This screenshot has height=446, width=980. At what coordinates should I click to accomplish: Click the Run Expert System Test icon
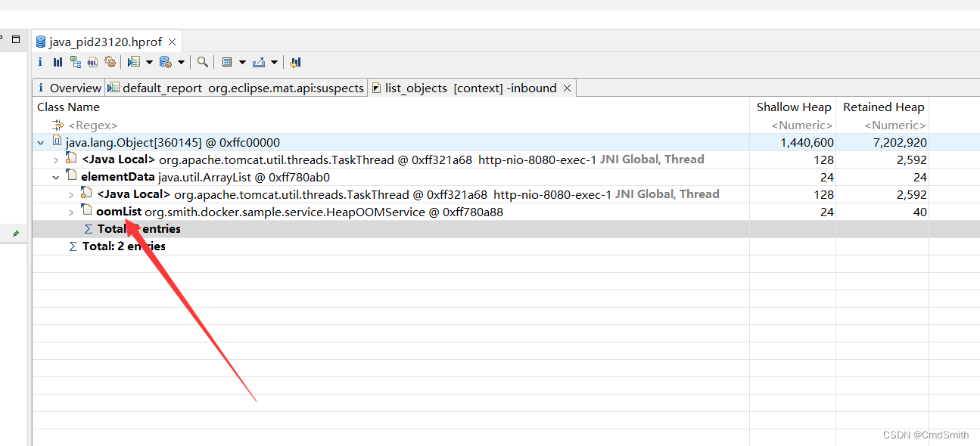tap(134, 62)
